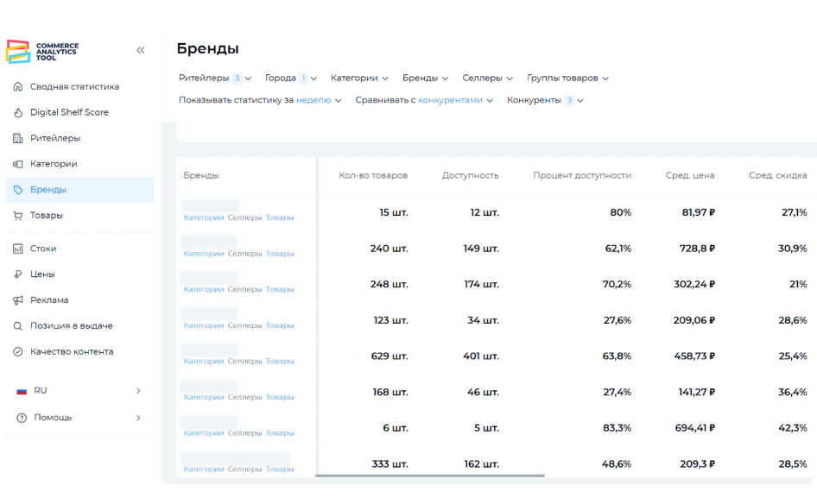Sort by Кол-во товаров column header

pyautogui.click(x=373, y=175)
